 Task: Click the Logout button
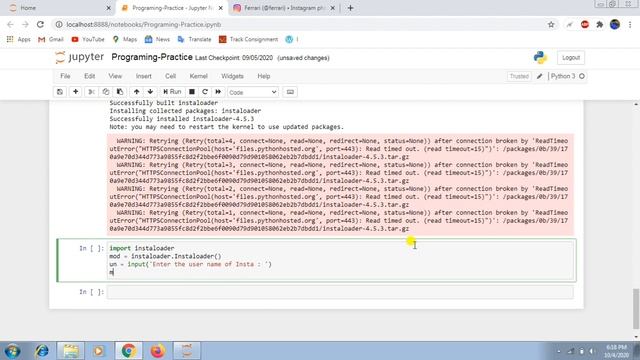coord(571,58)
